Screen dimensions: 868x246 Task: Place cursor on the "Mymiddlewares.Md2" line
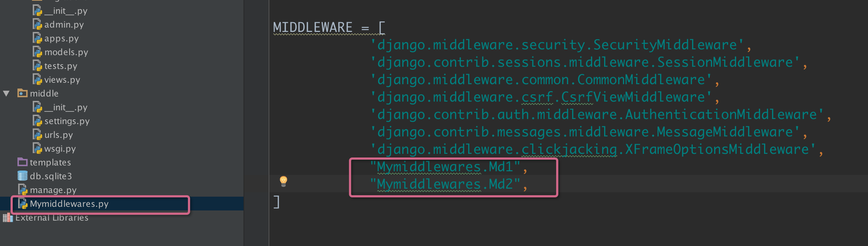445,184
